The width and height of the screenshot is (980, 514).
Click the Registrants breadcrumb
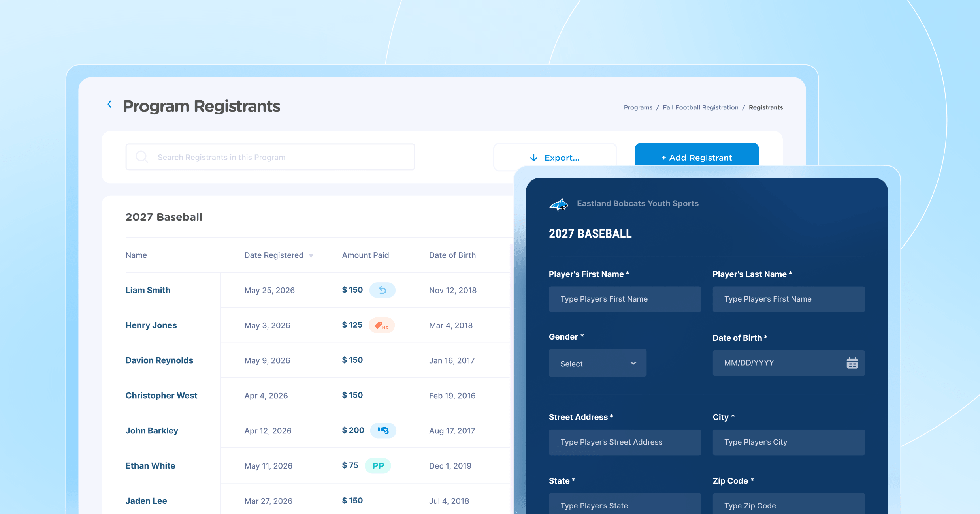pos(765,107)
